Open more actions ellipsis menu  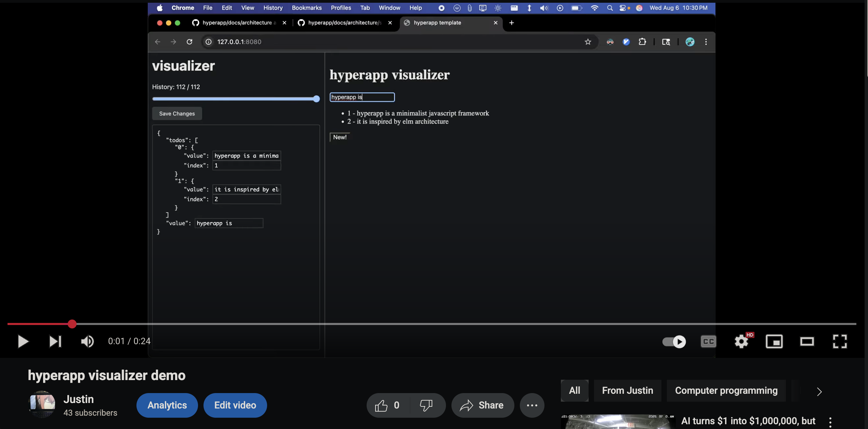click(x=532, y=405)
